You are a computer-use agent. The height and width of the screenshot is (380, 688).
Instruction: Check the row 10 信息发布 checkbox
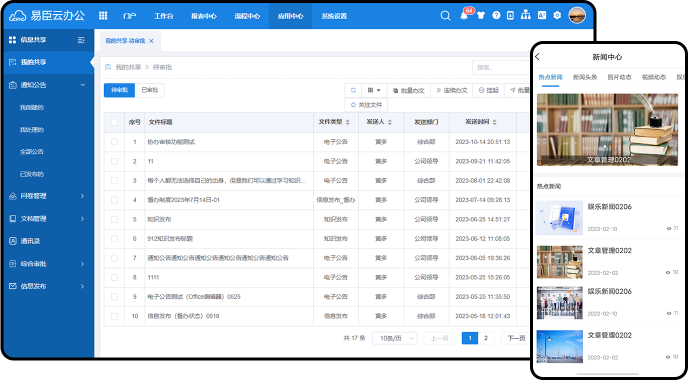pyautogui.click(x=115, y=316)
